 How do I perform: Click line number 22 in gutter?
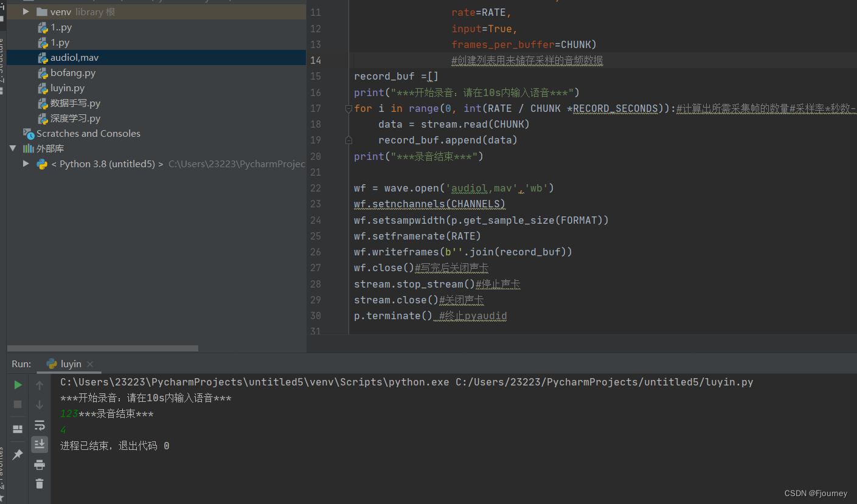click(x=315, y=188)
